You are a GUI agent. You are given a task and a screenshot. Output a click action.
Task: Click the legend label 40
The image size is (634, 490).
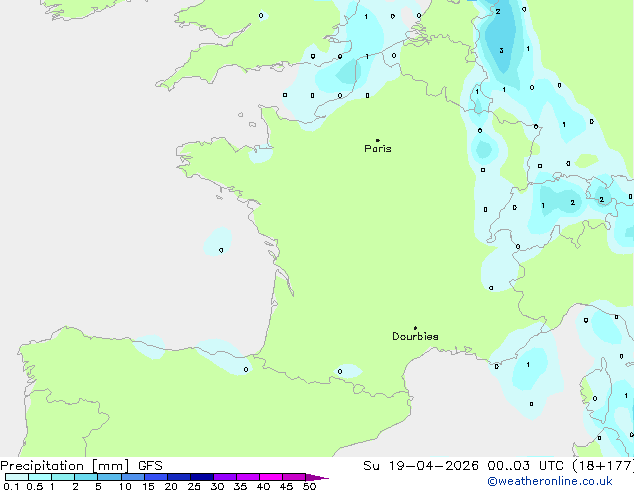click(263, 486)
